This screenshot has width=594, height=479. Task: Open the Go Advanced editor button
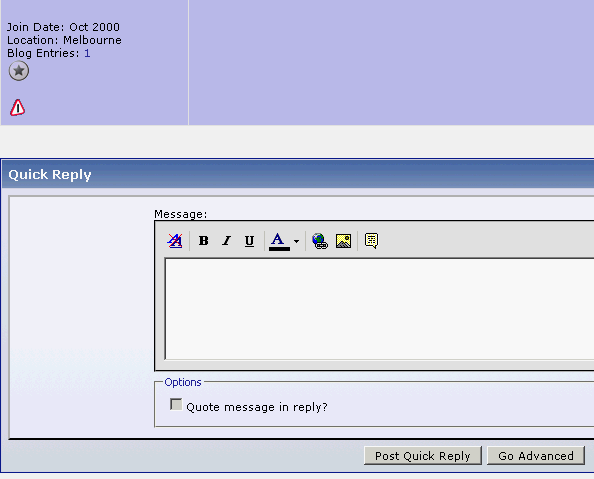[536, 456]
